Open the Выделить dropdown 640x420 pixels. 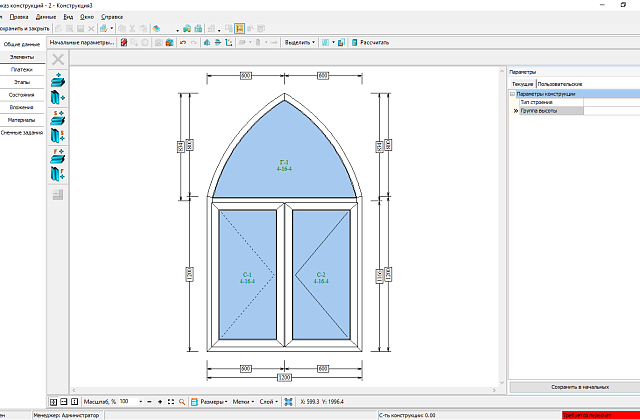[300, 42]
